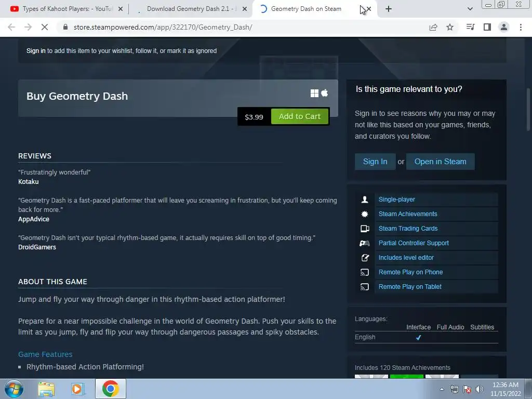
Task: Expand the tab search chevron
Action: tap(470, 9)
